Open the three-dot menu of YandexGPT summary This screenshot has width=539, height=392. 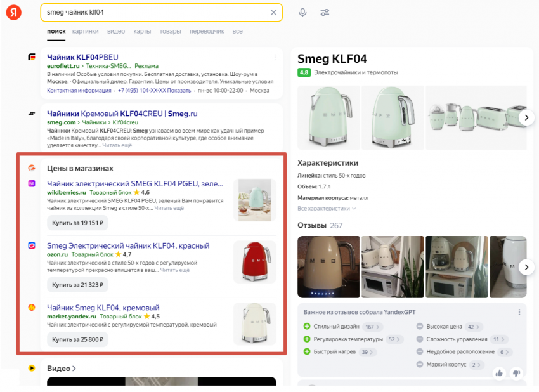click(519, 312)
